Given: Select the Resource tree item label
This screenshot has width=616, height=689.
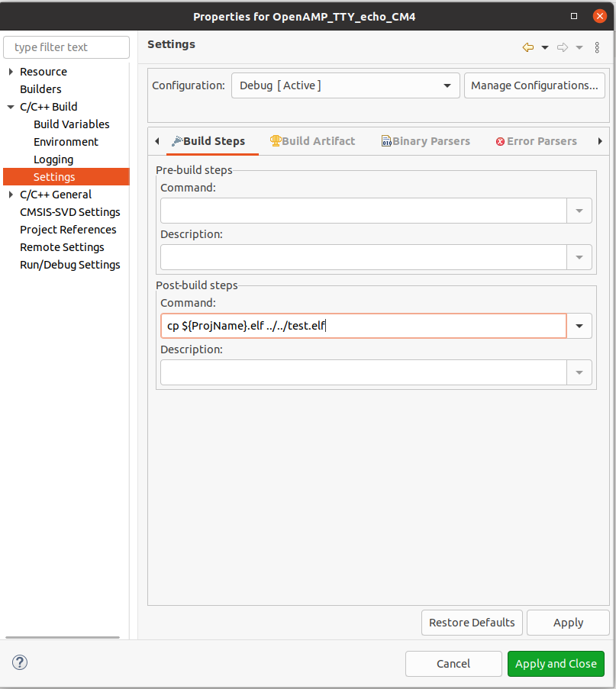Looking at the screenshot, I should coord(43,72).
